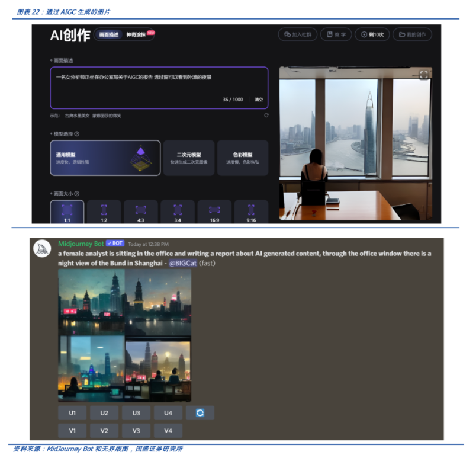Create variations with V2
Image resolution: width=476 pixels, height=458 pixels.
(104, 431)
